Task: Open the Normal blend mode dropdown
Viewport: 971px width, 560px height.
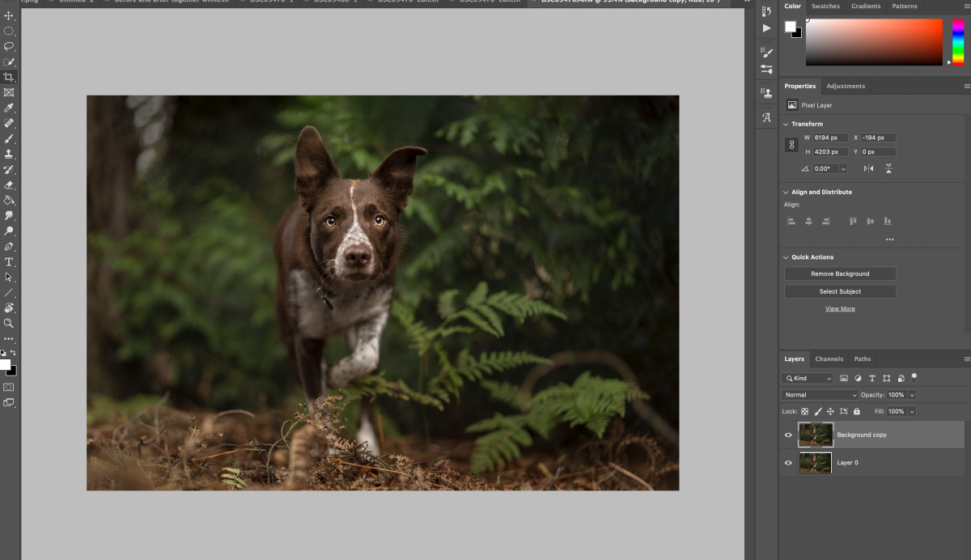Action: [x=819, y=394]
